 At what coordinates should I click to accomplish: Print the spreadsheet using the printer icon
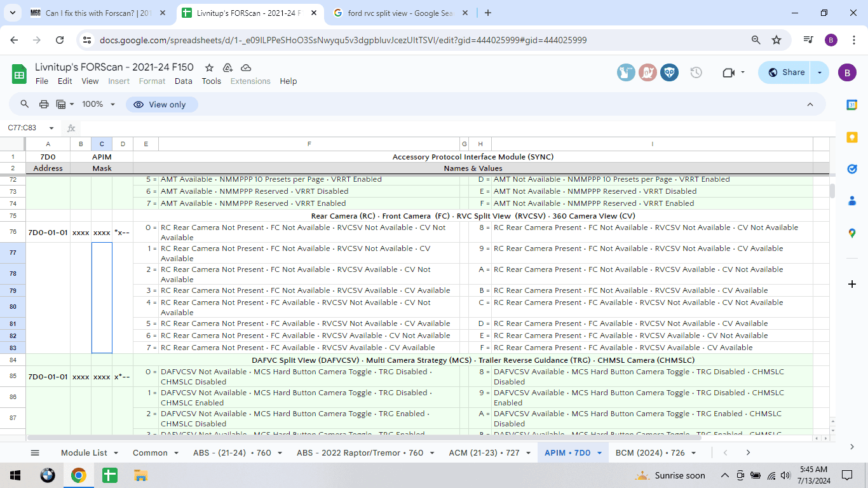pos(44,104)
